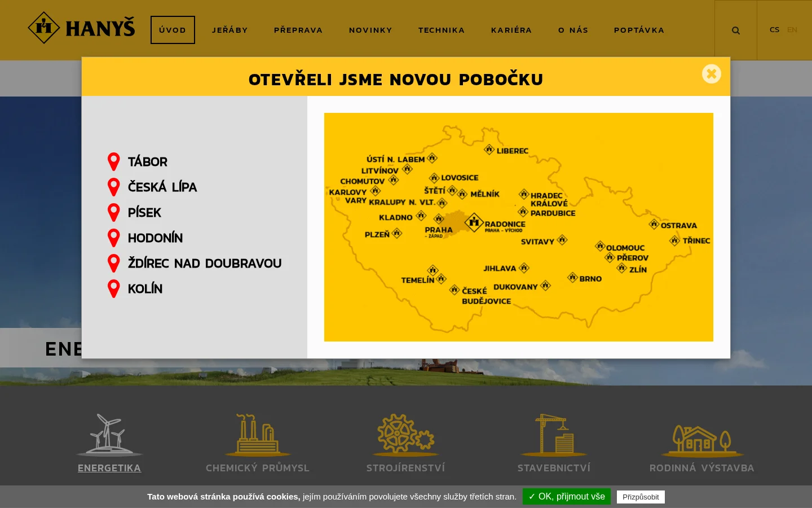The image size is (812, 508).
Task: Click the Přizpůsobit cookie button
Action: [641, 497]
